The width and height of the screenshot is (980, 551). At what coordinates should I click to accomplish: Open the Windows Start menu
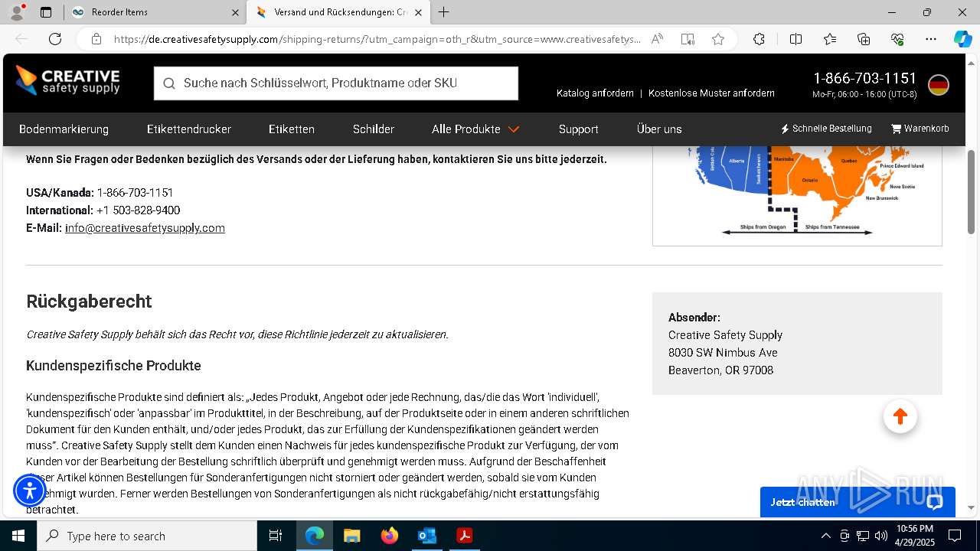coord(18,536)
